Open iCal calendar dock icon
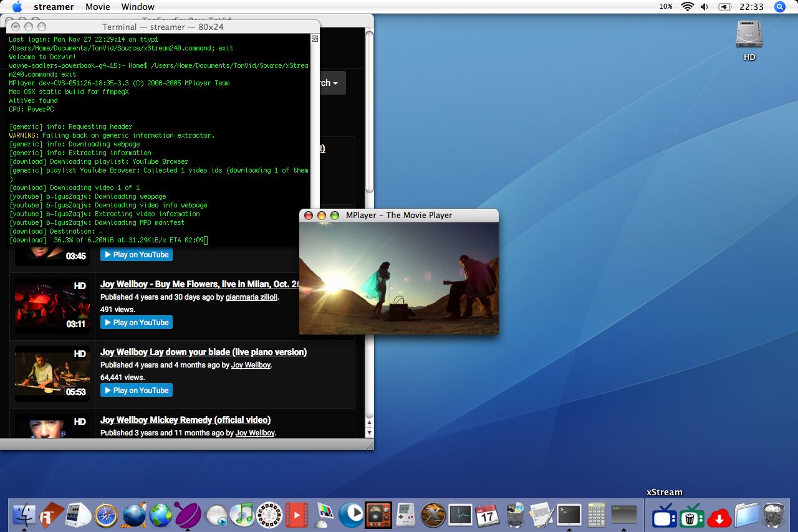Screen dimensions: 798x532 [487, 515]
